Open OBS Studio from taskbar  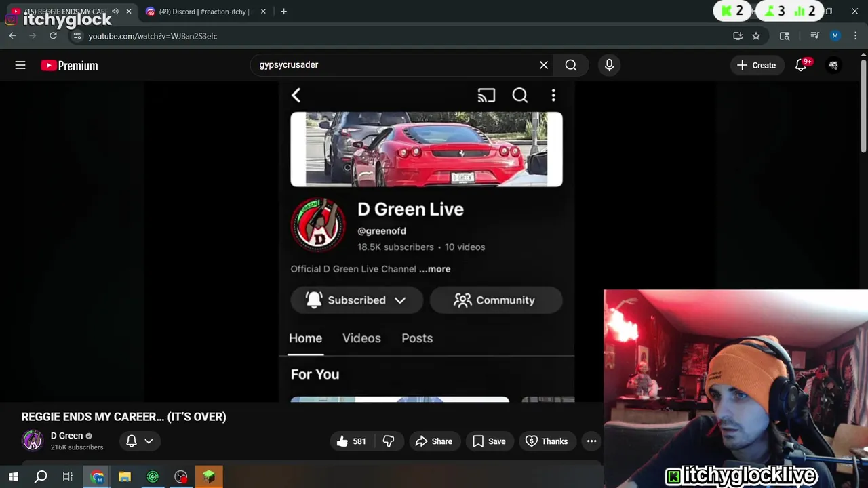(x=181, y=477)
